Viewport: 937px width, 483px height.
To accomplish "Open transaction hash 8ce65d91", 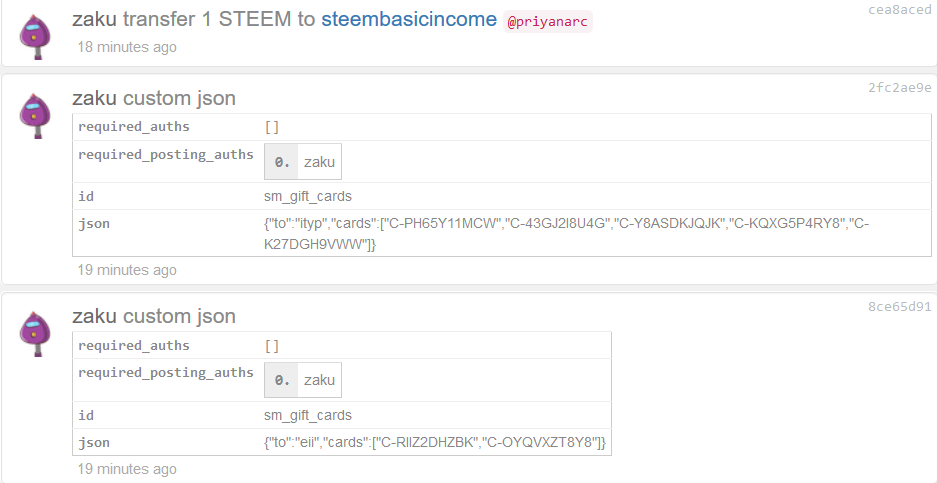I will (x=899, y=307).
